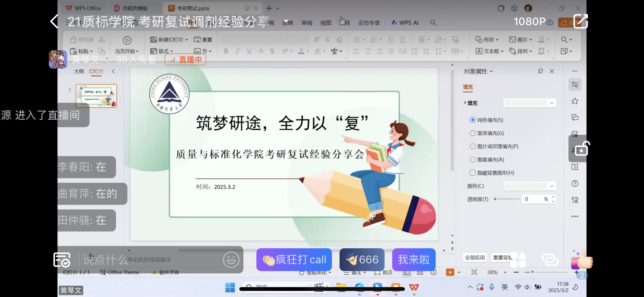Click the Underline formatting icon
The image size is (644, 297).
click(249, 51)
